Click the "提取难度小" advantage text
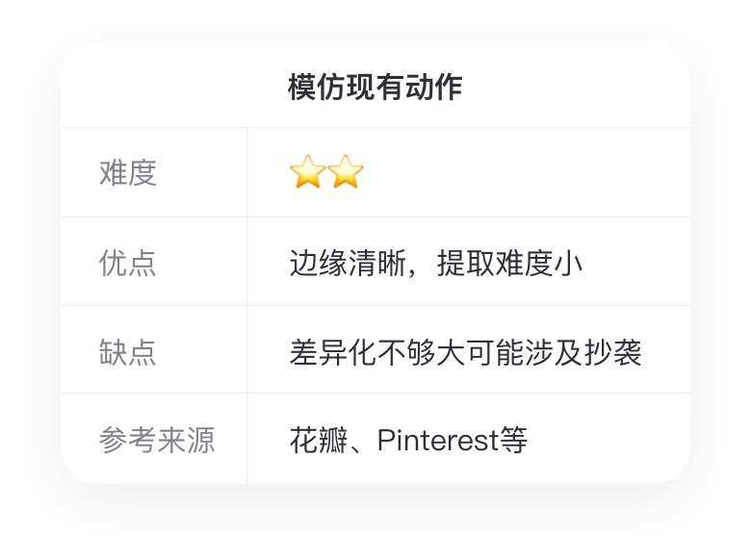This screenshot has height=560, width=751. 509,263
